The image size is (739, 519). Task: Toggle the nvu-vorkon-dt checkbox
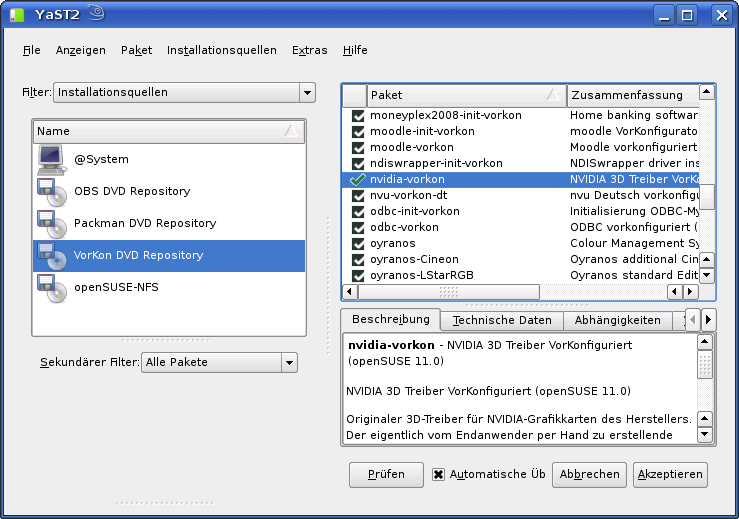358,196
